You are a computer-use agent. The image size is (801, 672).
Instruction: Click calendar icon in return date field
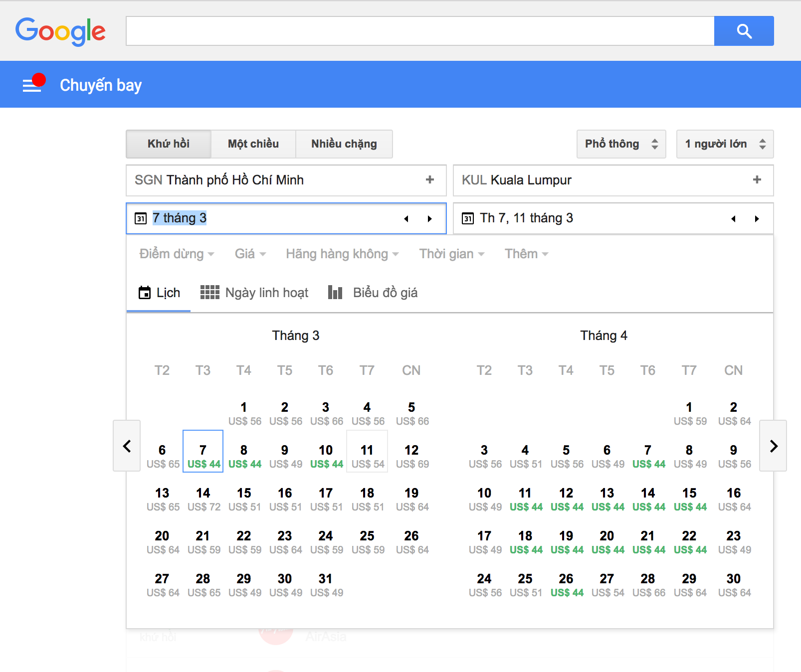point(468,218)
